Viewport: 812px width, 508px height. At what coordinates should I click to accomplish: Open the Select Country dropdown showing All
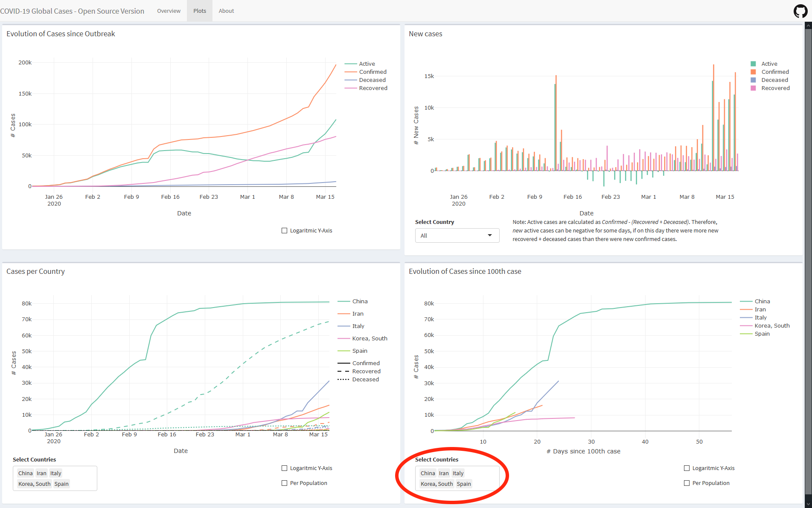457,235
